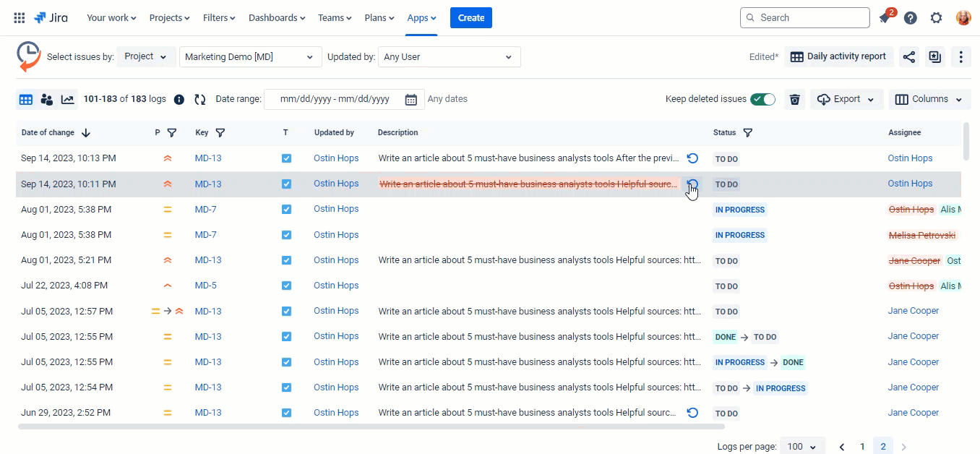
Task: Expand the Any User dropdown
Action: click(x=449, y=57)
